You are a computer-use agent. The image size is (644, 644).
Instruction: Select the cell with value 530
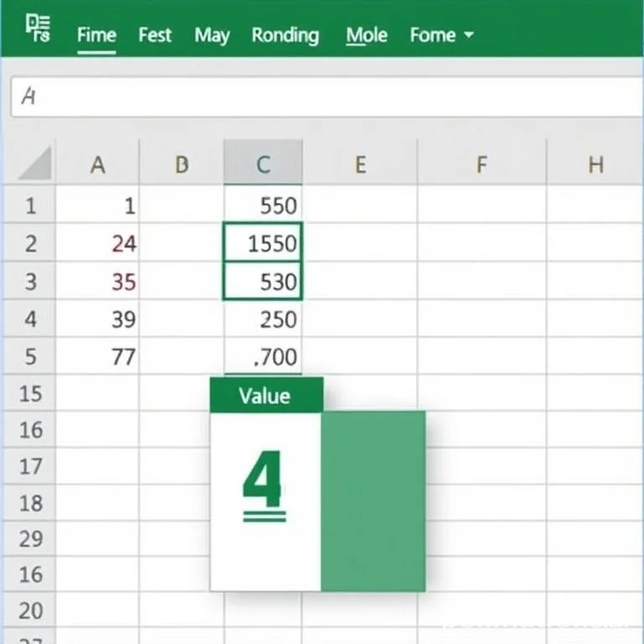tap(263, 281)
